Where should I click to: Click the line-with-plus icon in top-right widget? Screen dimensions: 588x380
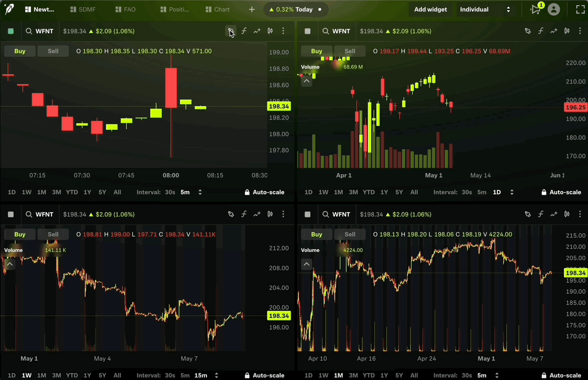coord(553,31)
